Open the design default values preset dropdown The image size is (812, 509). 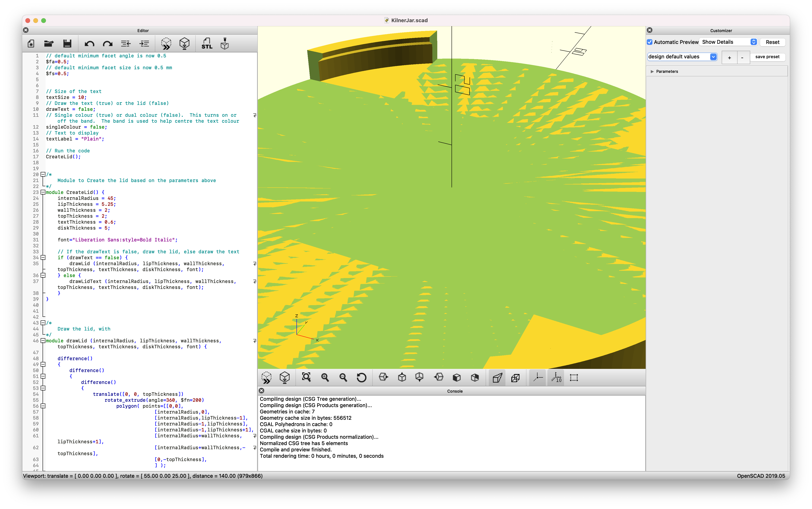coord(682,57)
